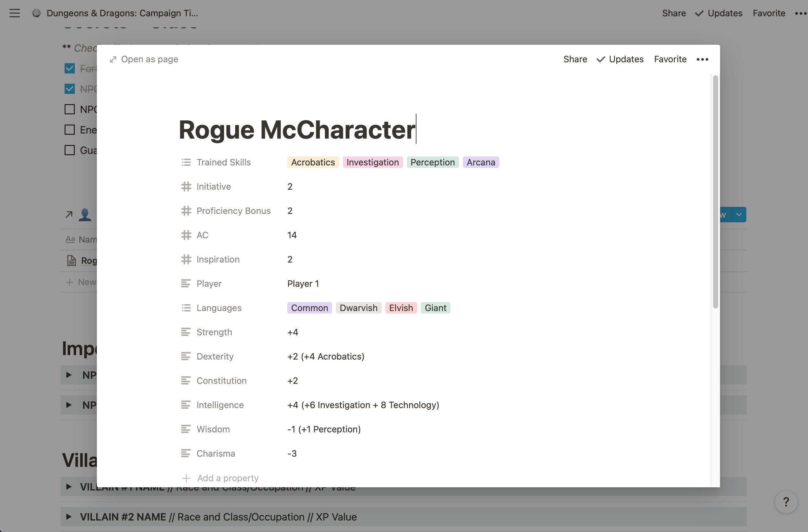808x532 pixels.
Task: Tick the unchecked Ene to-do checkbox
Action: (x=70, y=130)
